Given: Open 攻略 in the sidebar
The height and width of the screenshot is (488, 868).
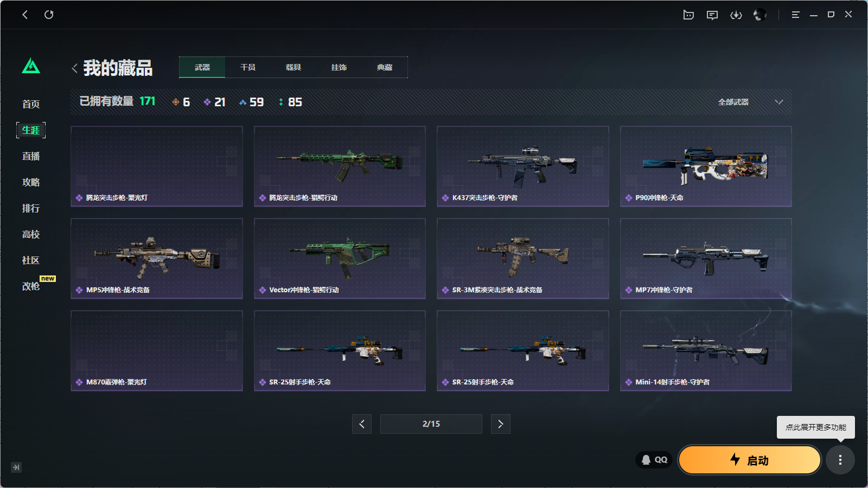Looking at the screenshot, I should [x=31, y=182].
